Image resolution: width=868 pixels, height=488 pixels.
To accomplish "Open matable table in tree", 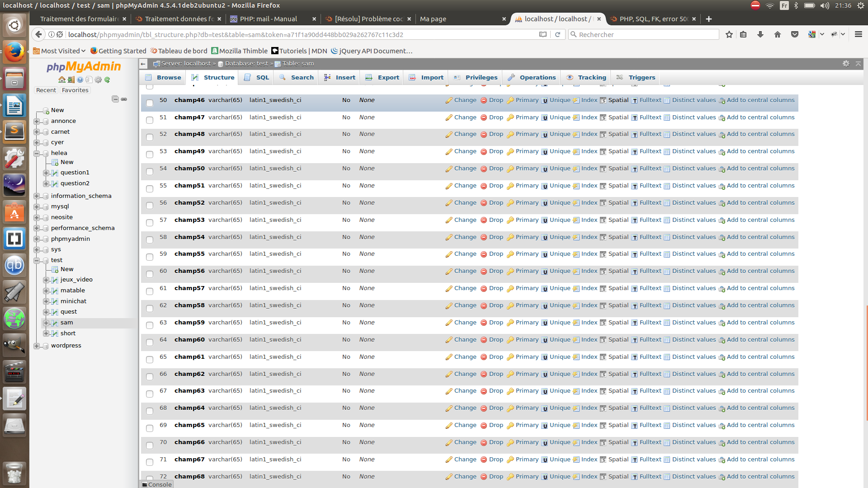I will pyautogui.click(x=73, y=291).
